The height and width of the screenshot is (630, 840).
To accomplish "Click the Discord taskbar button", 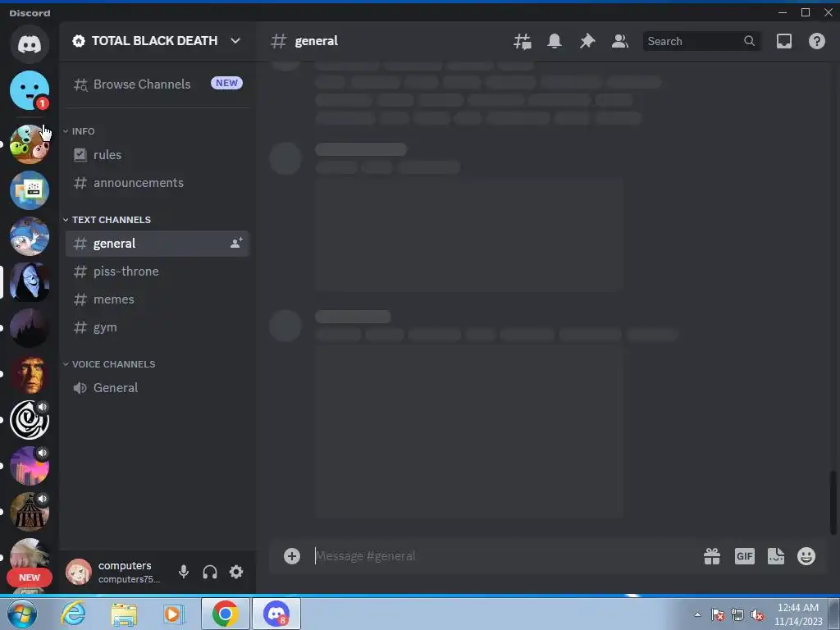I will pyautogui.click(x=276, y=614).
